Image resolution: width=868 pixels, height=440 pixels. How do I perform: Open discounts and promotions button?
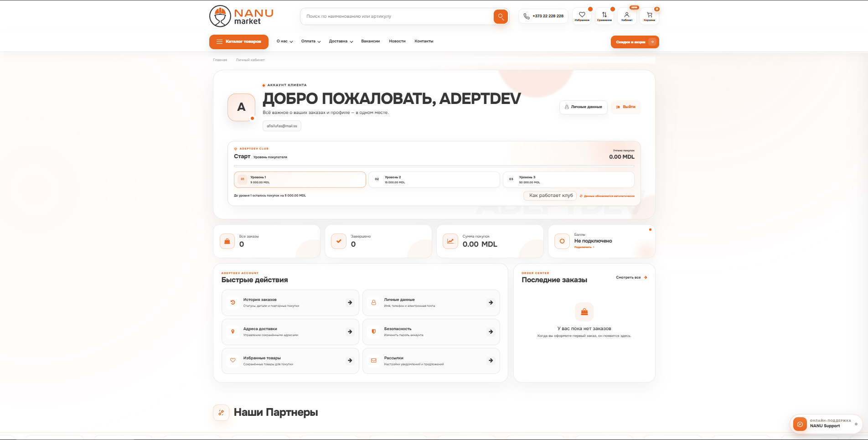pyautogui.click(x=635, y=42)
